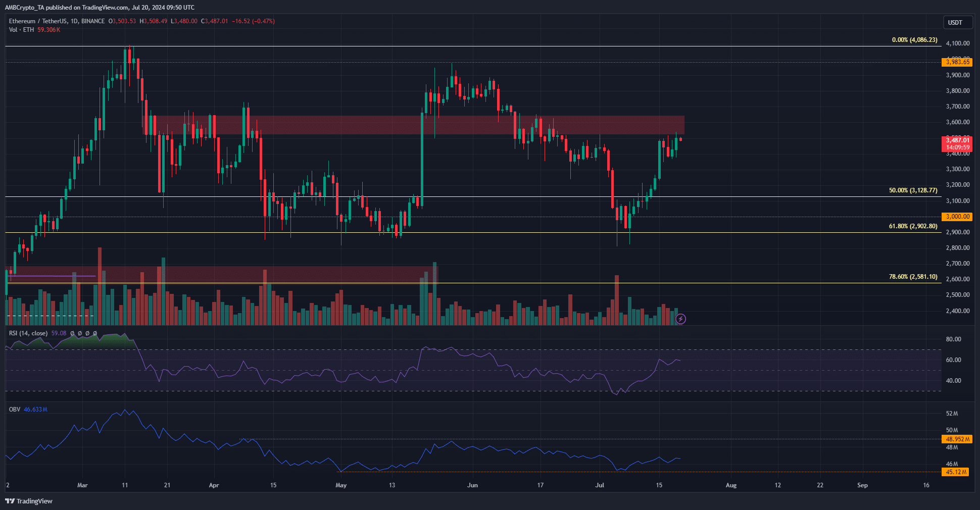The width and height of the screenshot is (980, 510).
Task: Click the Sep date on time axis
Action: pyautogui.click(x=862, y=485)
